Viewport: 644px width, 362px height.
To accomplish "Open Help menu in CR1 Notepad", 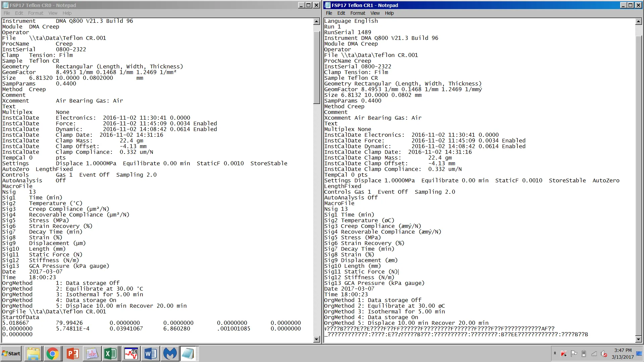I will [389, 13].
